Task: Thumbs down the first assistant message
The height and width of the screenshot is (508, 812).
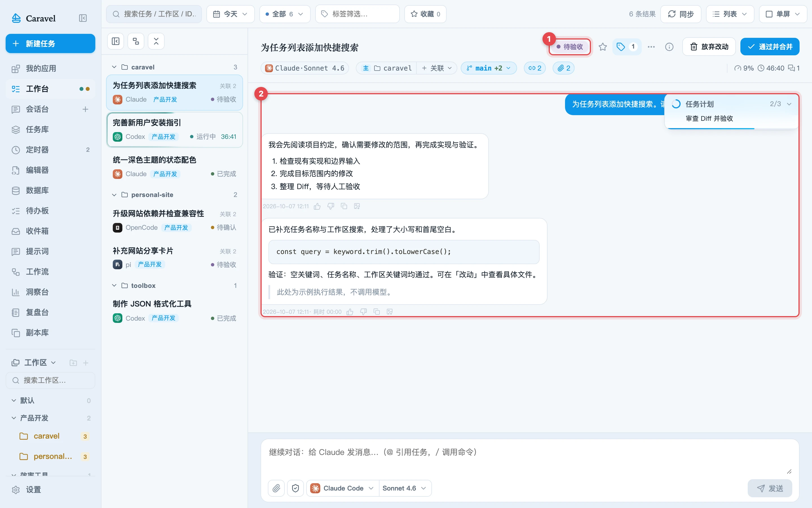Action: [x=330, y=206]
